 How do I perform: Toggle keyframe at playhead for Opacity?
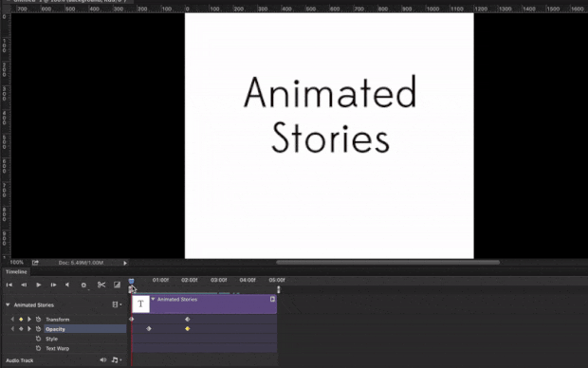click(x=21, y=329)
